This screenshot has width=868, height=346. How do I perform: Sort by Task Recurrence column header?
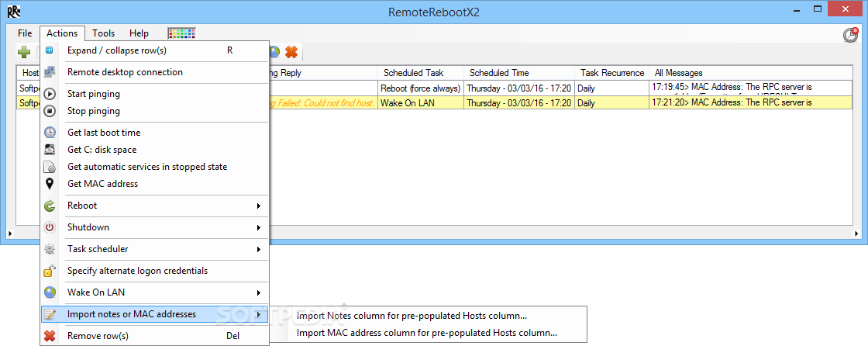pyautogui.click(x=612, y=73)
